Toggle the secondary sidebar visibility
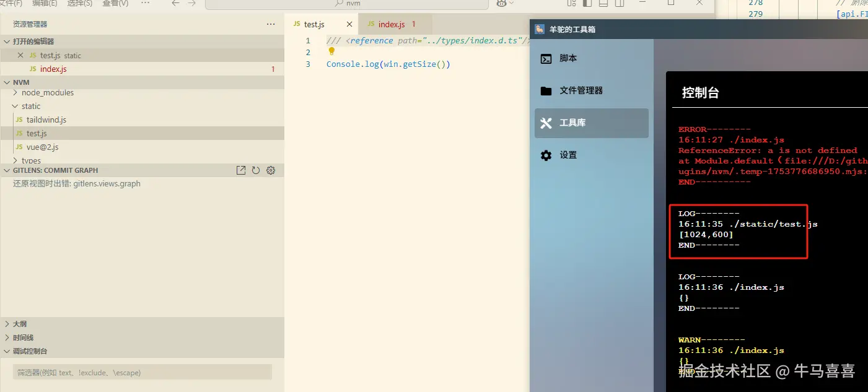The height and width of the screenshot is (392, 868). (619, 3)
